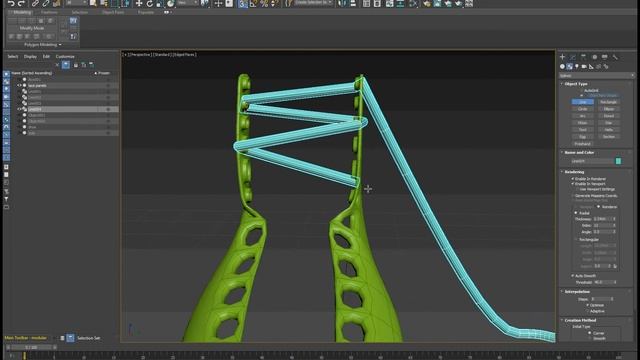Open the Utilities wrench tab
This screenshot has height=360, width=640.
(615, 57)
